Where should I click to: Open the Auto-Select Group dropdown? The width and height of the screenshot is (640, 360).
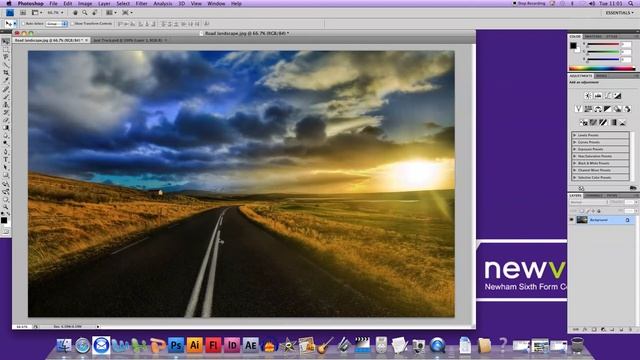coord(56,24)
